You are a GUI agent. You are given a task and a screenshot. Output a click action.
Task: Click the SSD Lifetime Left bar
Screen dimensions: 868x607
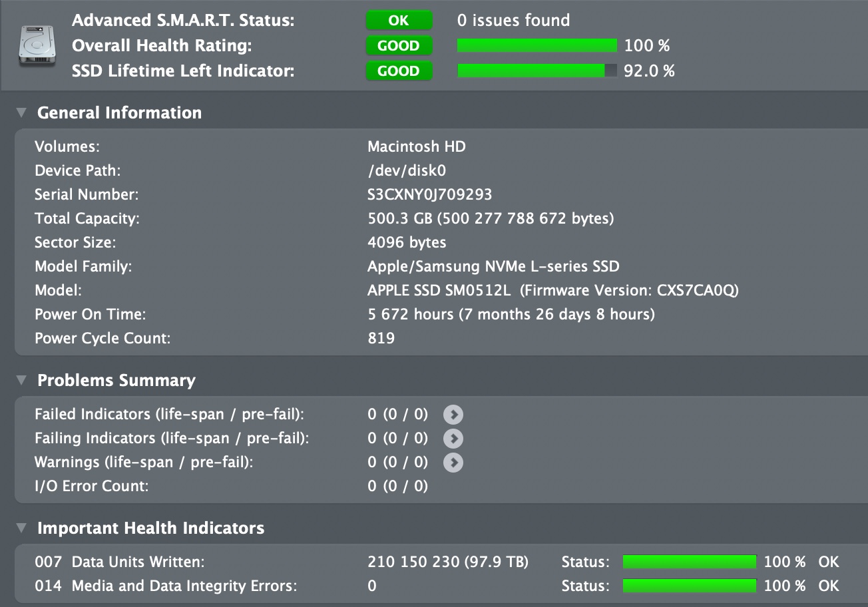537,71
